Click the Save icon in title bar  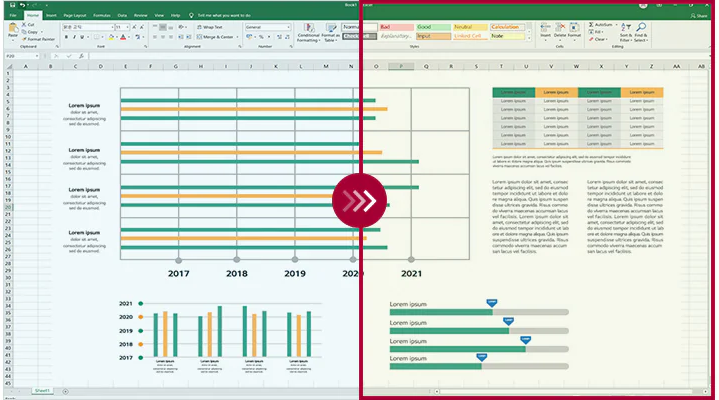(x=12, y=5)
